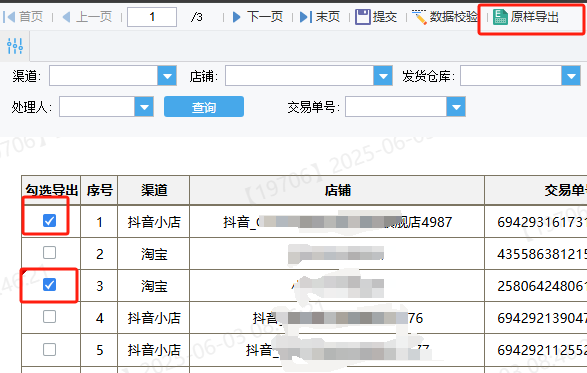587x373 pixels.
Task: Click the blue 查询 query button
Action: pyautogui.click(x=204, y=107)
